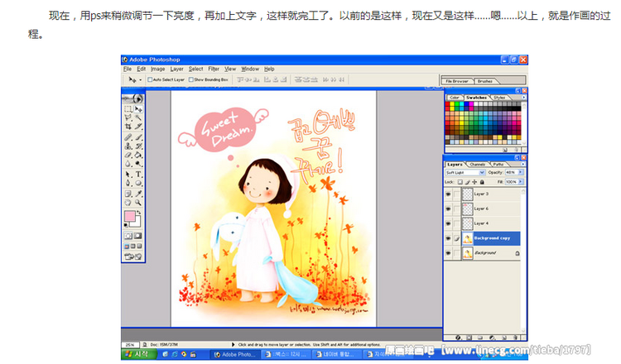Hide Layer 6 with eye icon

click(x=448, y=209)
